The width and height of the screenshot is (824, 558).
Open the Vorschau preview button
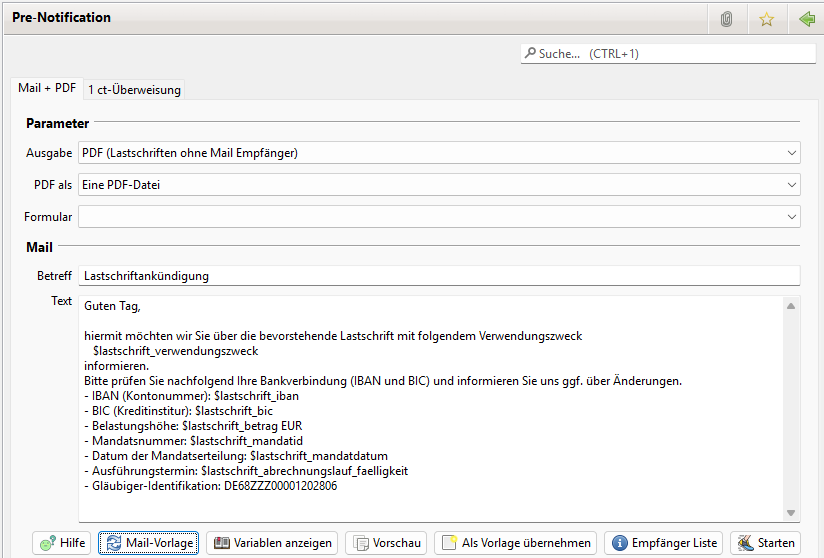click(x=385, y=543)
